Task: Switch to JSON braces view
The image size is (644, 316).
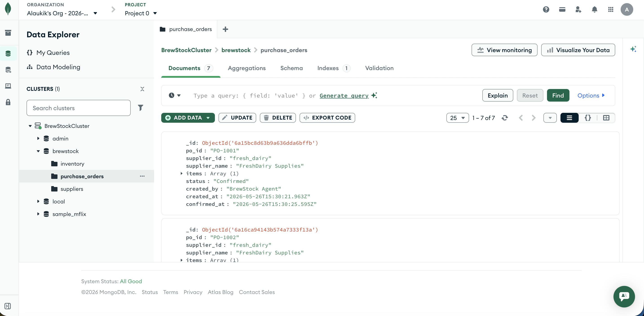Action: [588, 118]
